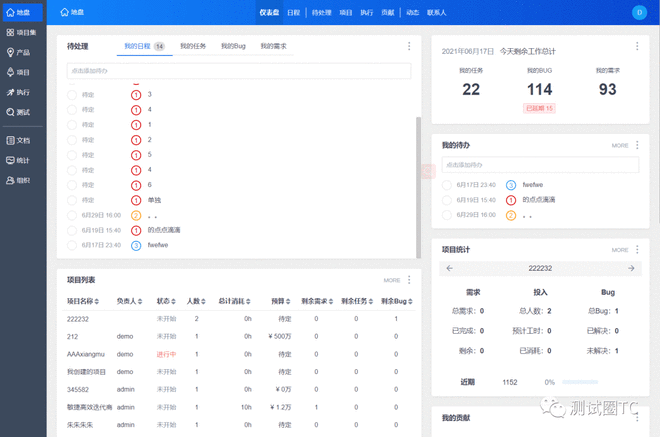Open 日程 in the top navigation

293,13
